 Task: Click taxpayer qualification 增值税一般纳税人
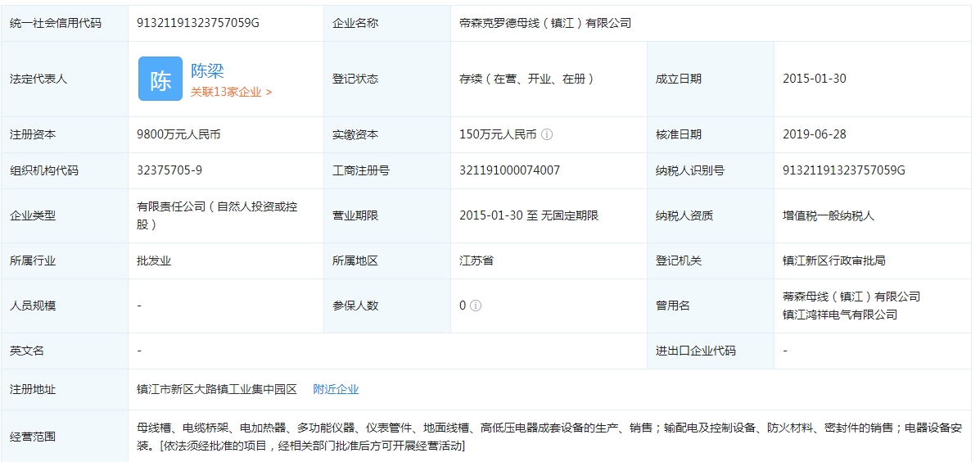tap(828, 215)
